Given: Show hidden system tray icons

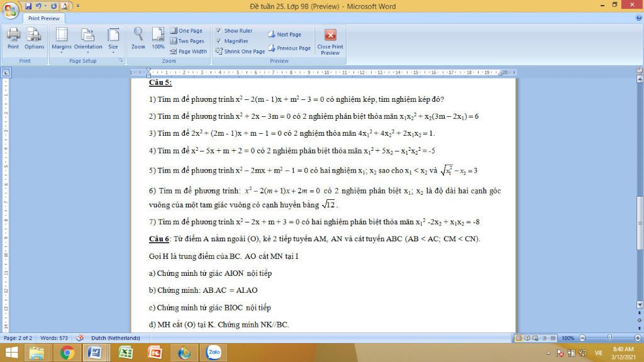Looking at the screenshot, I should point(548,353).
